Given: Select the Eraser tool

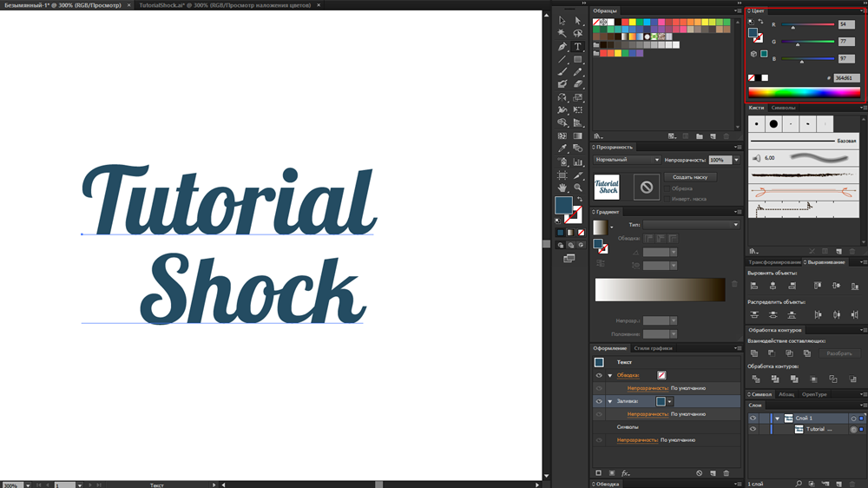Looking at the screenshot, I should click(577, 84).
